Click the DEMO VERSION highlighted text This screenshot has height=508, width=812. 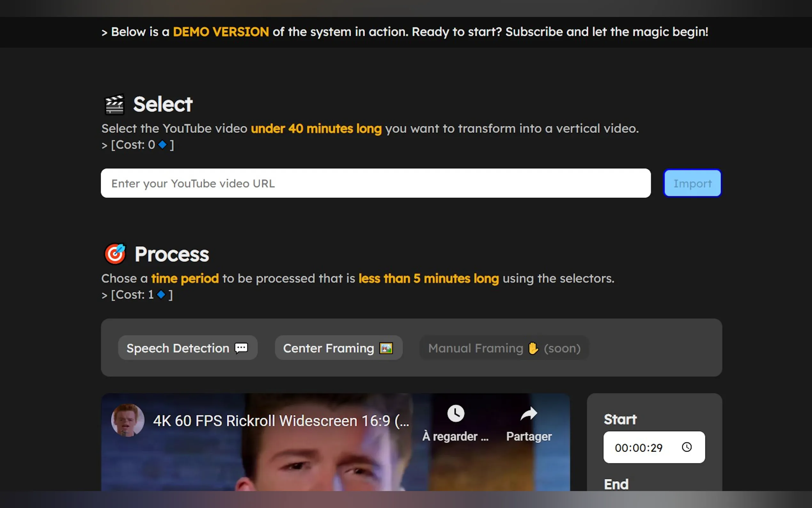(x=221, y=32)
